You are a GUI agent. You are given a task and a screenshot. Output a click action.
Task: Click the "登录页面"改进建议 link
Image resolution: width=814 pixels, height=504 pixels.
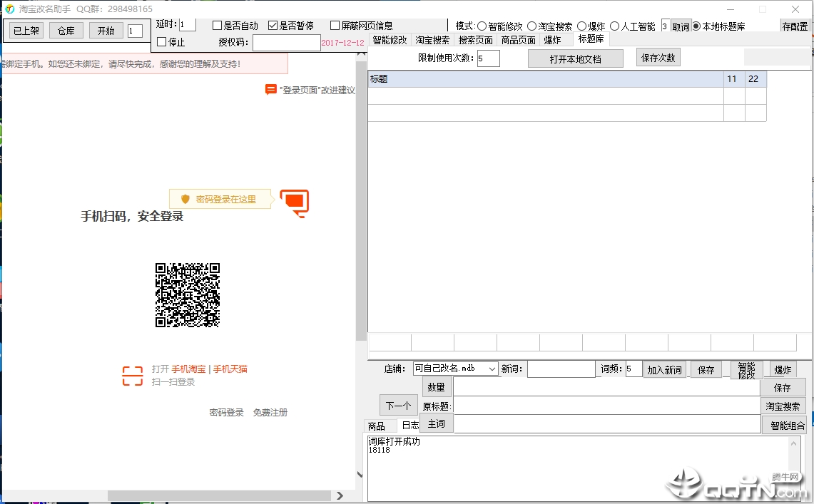pyautogui.click(x=317, y=91)
